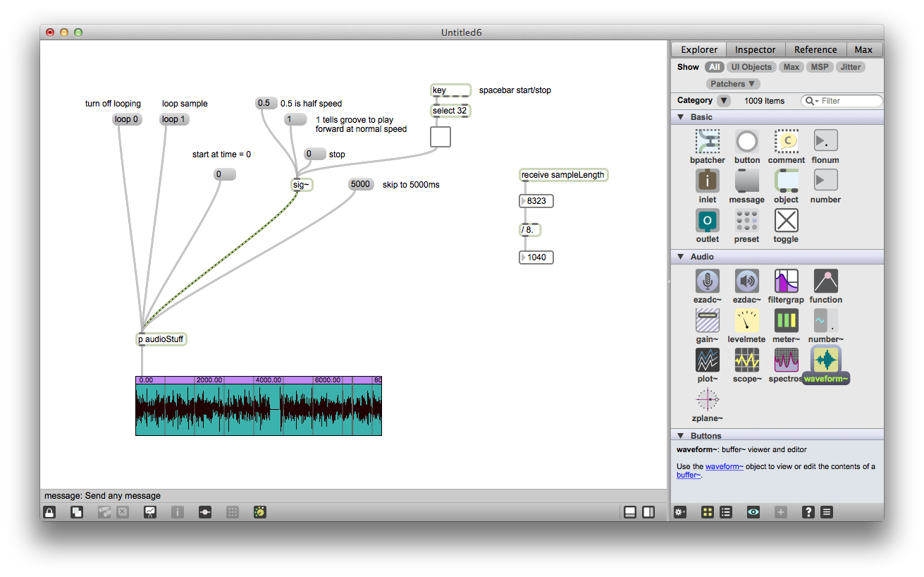This screenshot has height=577, width=924.
Task: Open a new view via overlapping-squares icon
Action: pyautogui.click(x=77, y=512)
